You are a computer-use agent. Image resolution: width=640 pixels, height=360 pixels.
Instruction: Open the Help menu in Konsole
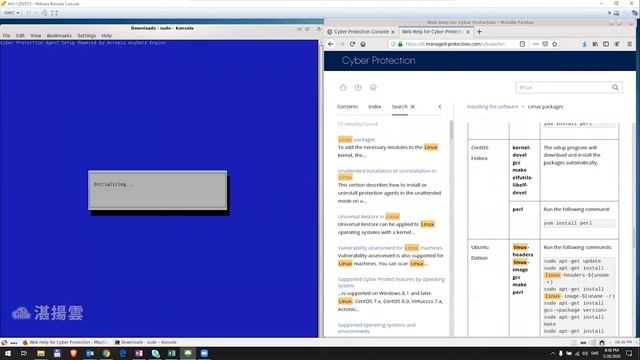[x=107, y=36]
